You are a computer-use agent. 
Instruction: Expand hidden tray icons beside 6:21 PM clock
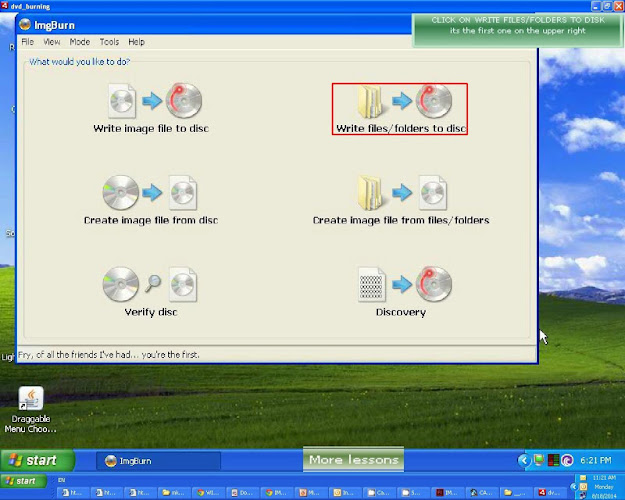click(x=524, y=461)
